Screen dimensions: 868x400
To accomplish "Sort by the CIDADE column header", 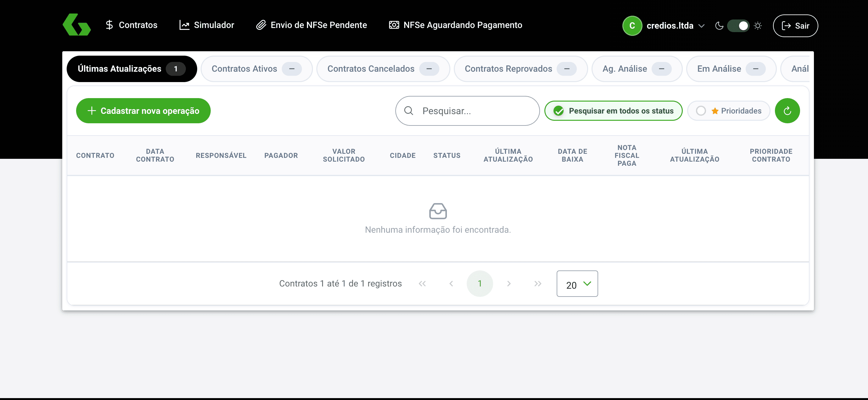I will tap(403, 155).
